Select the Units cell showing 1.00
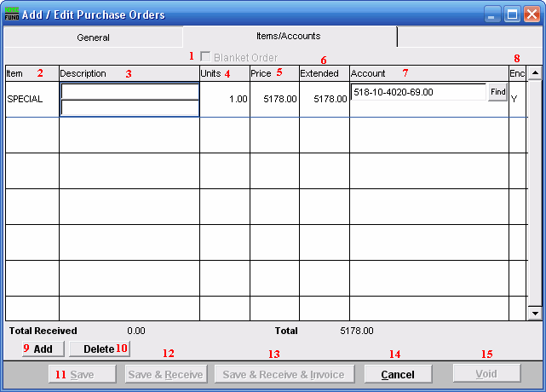 [x=225, y=100]
